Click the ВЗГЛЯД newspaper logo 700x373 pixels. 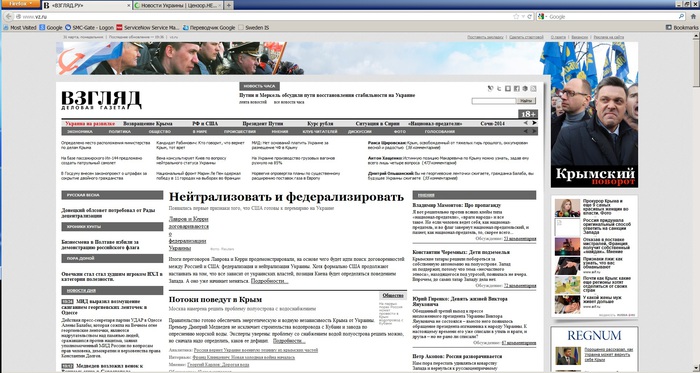pos(101,100)
